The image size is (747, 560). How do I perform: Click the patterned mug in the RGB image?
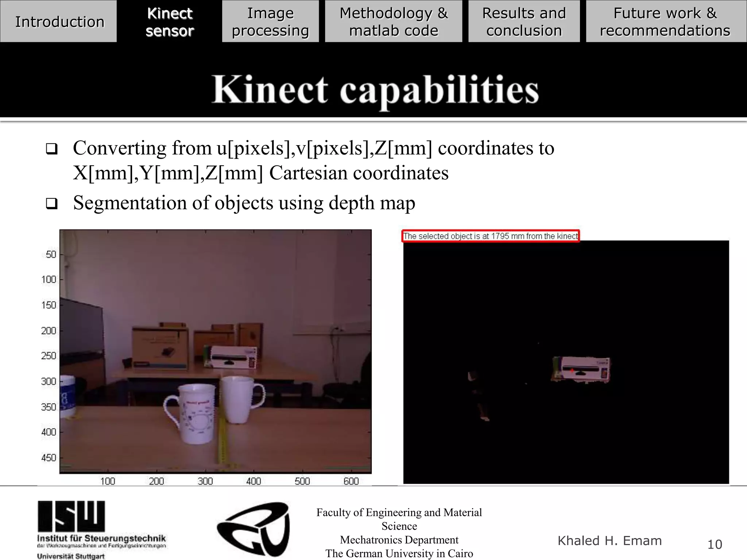tap(190, 414)
